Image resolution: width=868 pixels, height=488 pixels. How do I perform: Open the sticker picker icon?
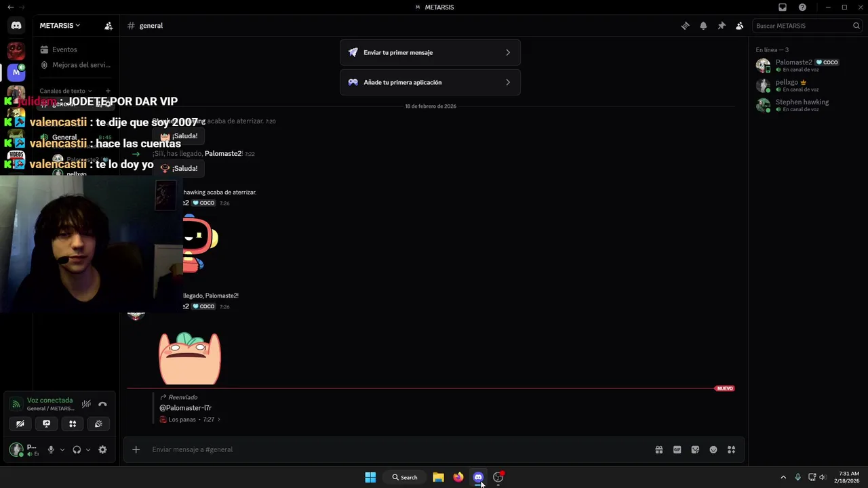[695, 449]
